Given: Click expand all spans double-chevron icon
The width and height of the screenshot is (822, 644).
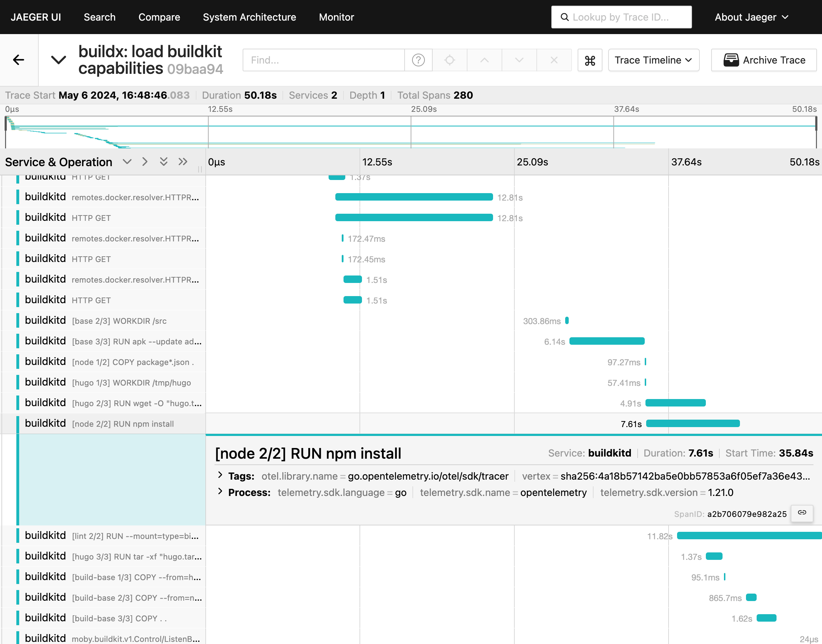Looking at the screenshot, I should [x=163, y=162].
